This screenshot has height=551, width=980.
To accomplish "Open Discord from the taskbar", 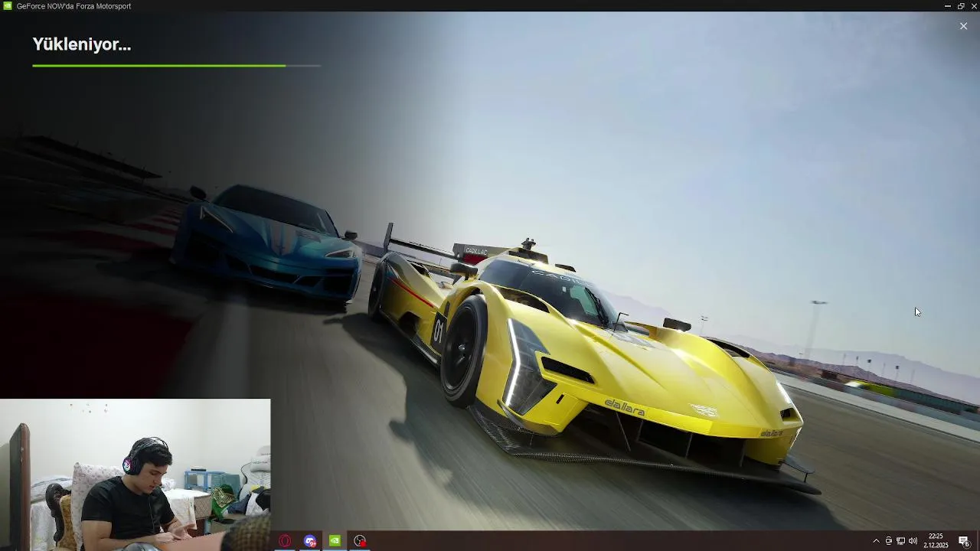I will (x=310, y=541).
